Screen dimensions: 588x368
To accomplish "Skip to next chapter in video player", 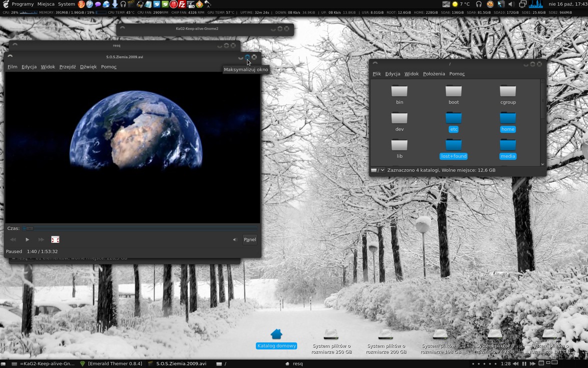I will [41, 239].
